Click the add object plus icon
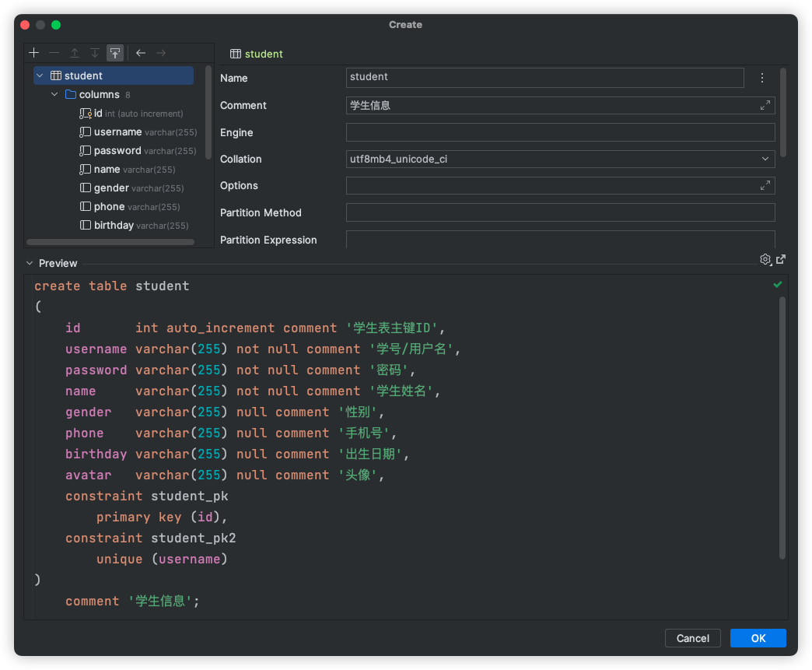This screenshot has width=812, height=670. pos(33,53)
